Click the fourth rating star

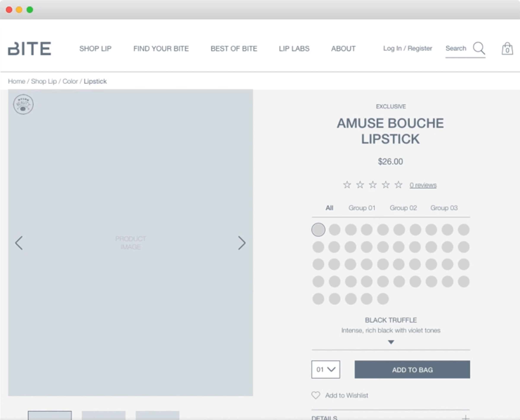point(386,185)
